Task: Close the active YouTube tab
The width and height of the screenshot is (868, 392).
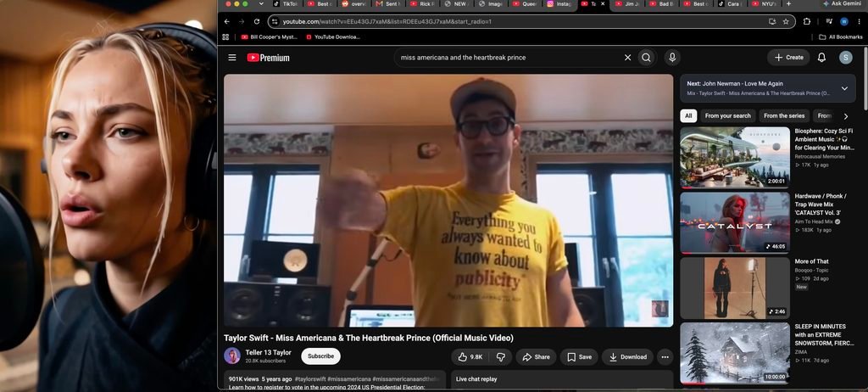Action: coord(603,4)
